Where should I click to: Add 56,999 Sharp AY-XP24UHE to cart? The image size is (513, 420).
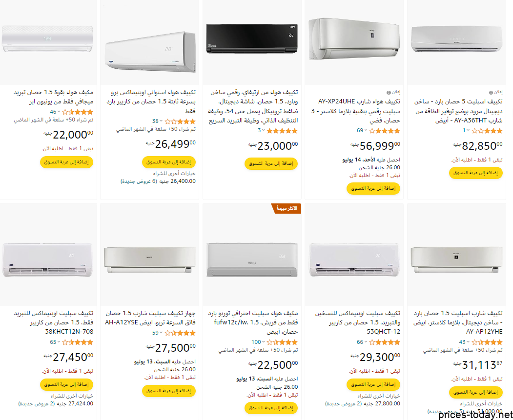coord(373,188)
